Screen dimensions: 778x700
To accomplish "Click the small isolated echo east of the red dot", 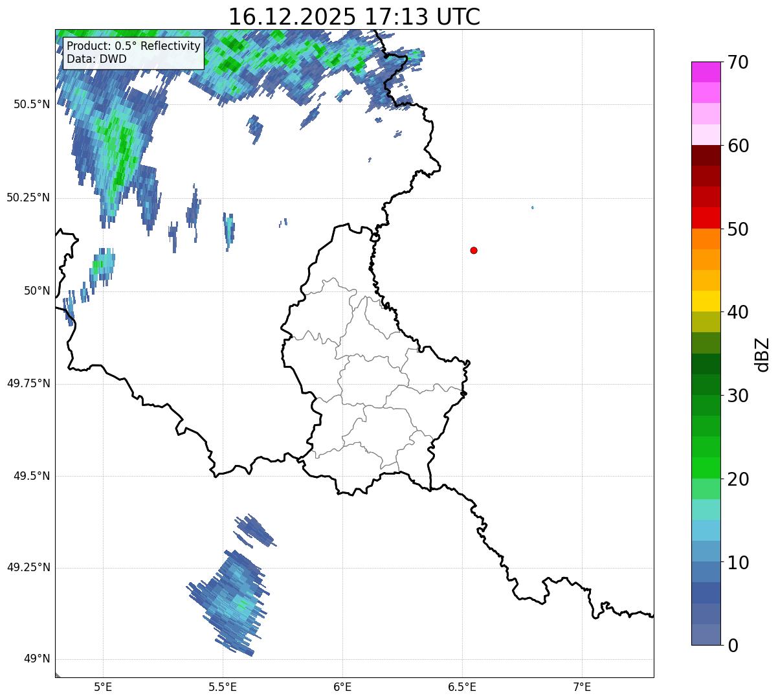I will [x=532, y=207].
